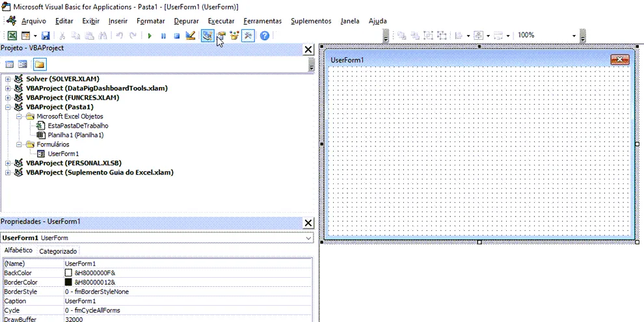The width and height of the screenshot is (644, 322).
Task: Click the BorderColor black color swatch
Action: coord(68,282)
